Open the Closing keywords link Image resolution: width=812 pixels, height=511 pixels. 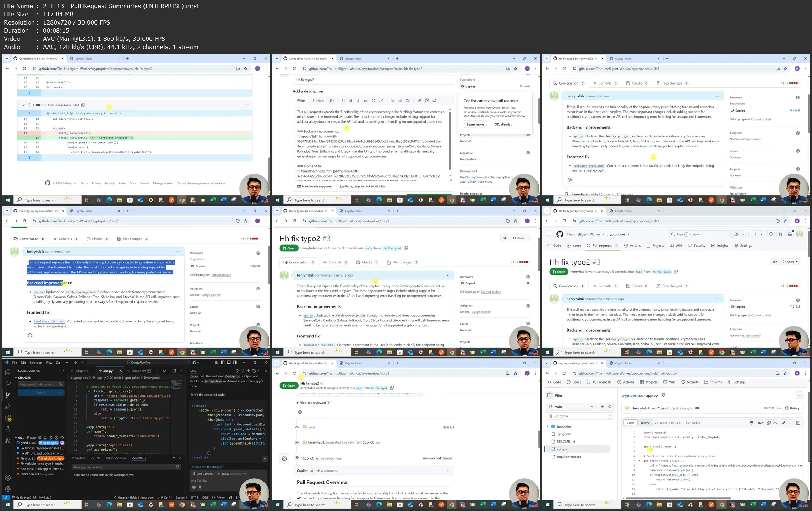tap(476, 177)
